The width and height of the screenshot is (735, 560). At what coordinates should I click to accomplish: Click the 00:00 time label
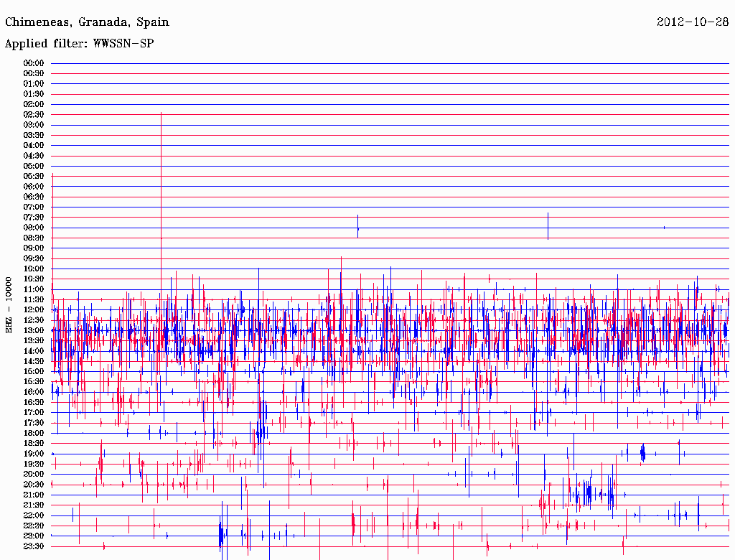pyautogui.click(x=34, y=63)
